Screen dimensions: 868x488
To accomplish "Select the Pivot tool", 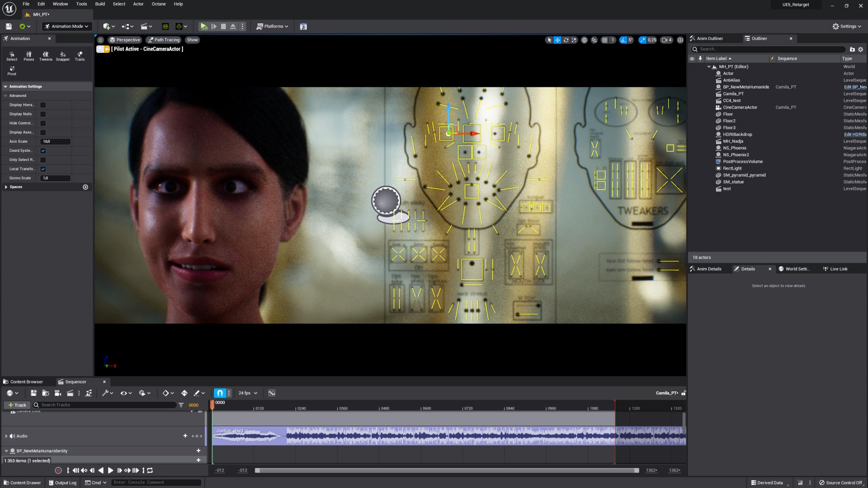I will coord(12,71).
